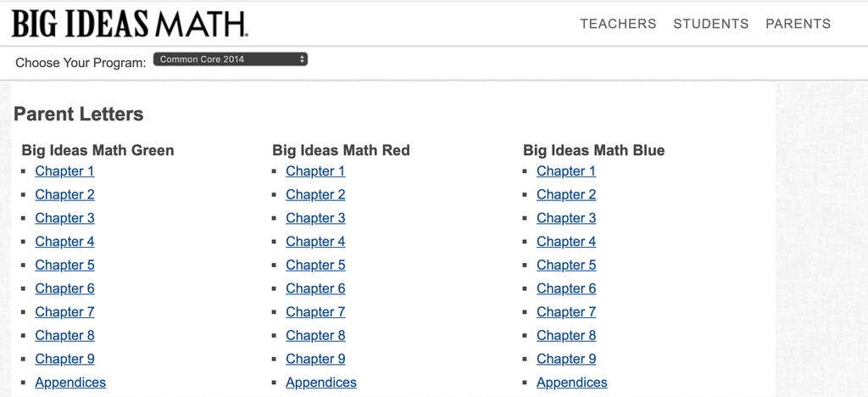Open Red Chapter 5 parent letter
This screenshot has width=868, height=397.
point(315,266)
